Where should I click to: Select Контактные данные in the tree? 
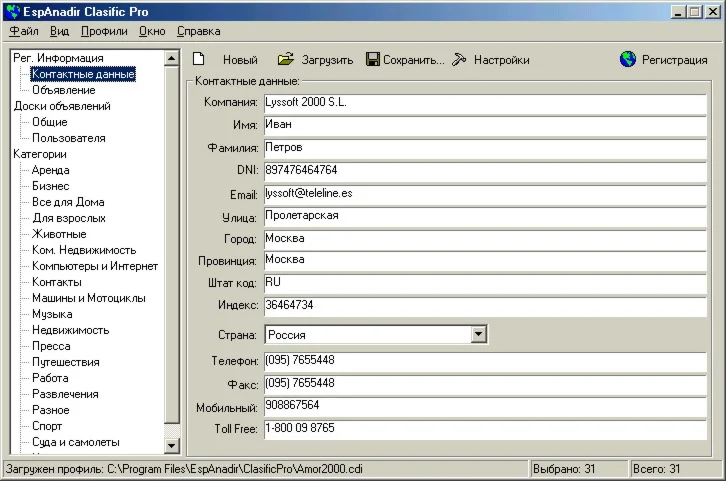(83, 74)
